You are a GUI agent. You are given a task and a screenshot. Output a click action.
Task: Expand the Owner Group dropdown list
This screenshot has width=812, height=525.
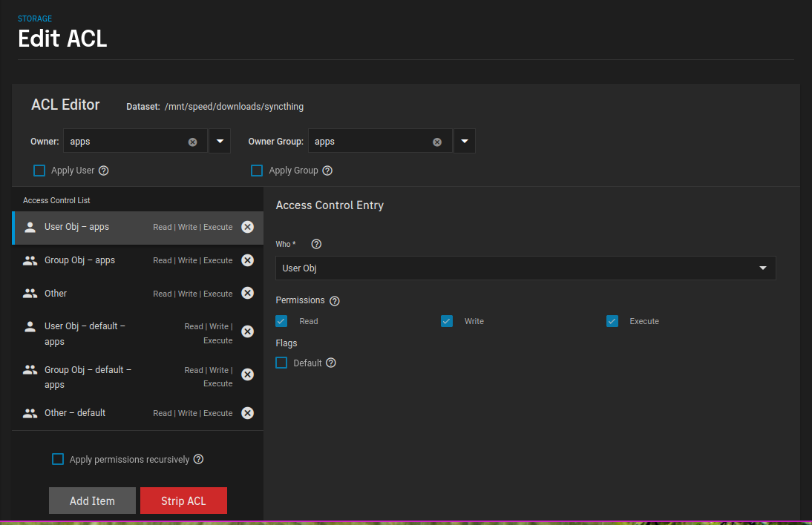pos(464,141)
